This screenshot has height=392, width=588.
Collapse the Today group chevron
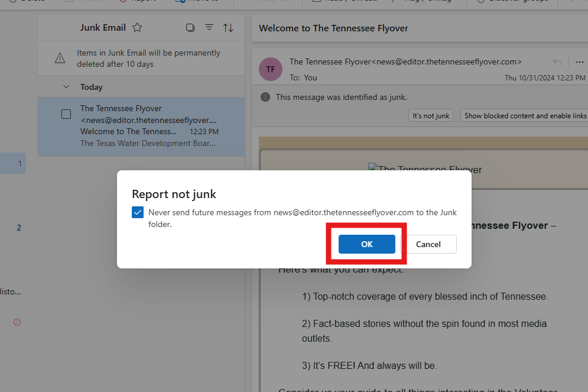pyautogui.click(x=66, y=87)
